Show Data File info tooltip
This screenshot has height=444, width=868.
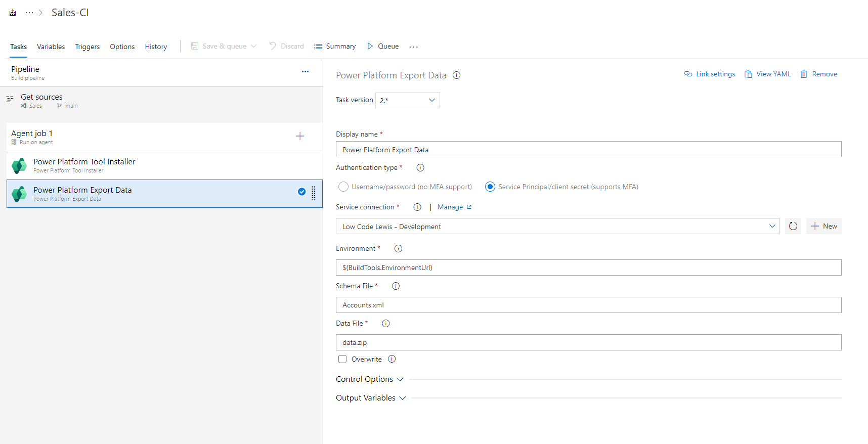tap(386, 324)
